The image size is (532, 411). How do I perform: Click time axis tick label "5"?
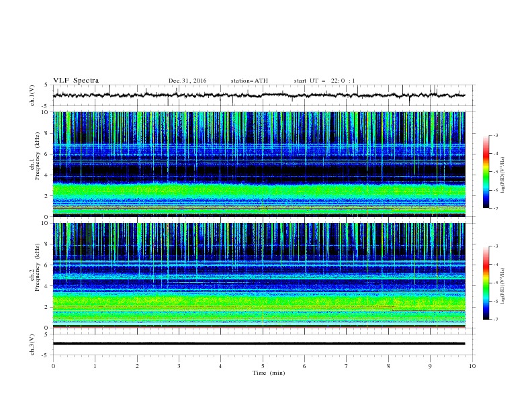[263, 366]
